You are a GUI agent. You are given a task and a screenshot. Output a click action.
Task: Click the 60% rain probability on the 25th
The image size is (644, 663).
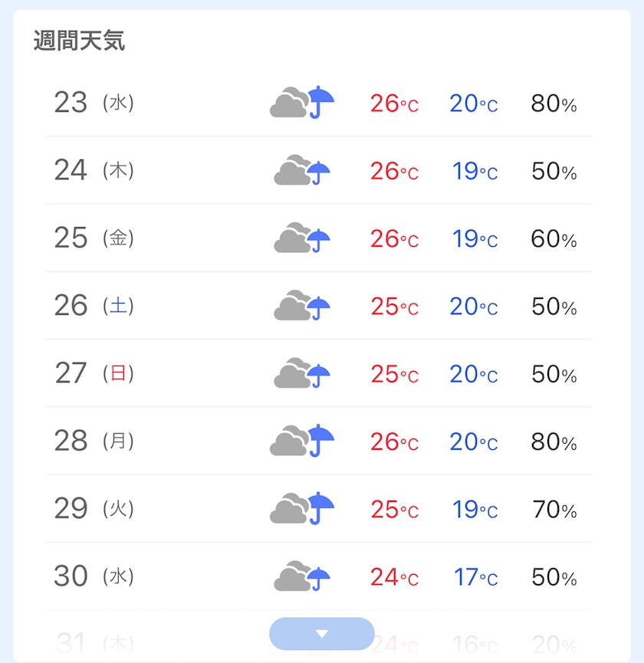[554, 238]
